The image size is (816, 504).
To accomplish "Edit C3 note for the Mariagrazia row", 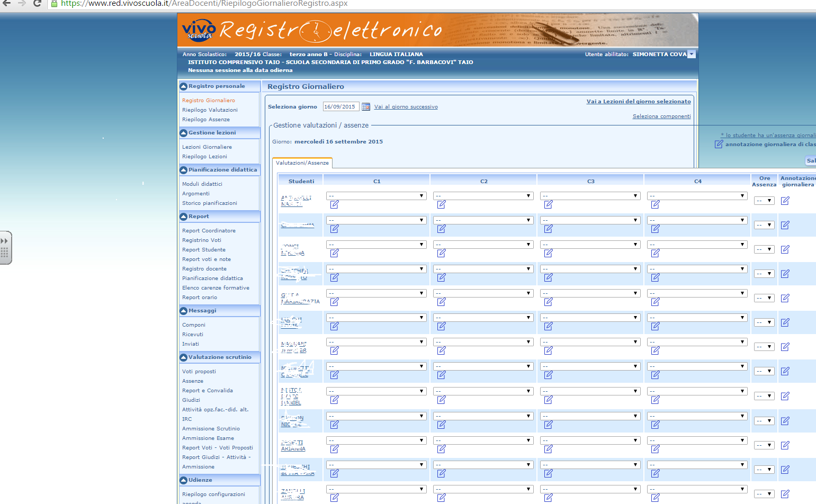I will pos(549,302).
